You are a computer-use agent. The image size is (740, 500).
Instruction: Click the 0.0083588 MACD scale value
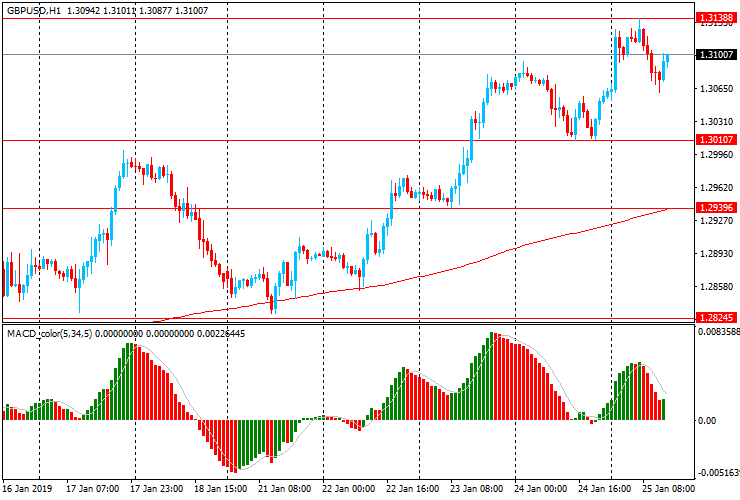tap(718, 331)
